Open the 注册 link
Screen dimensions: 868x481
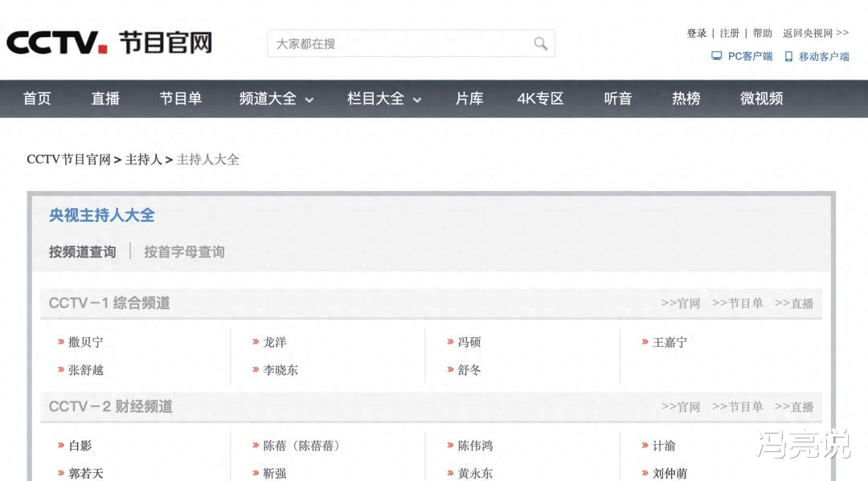click(x=729, y=33)
